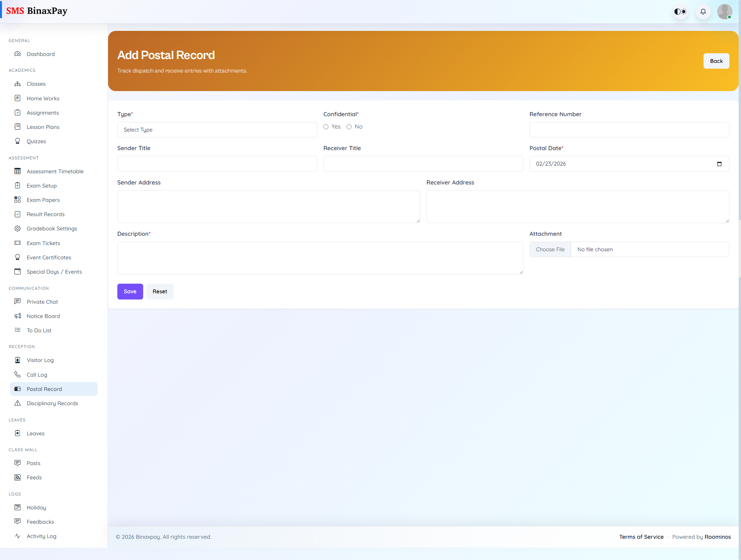
Task: Click the user profile avatar menu
Action: tap(725, 12)
